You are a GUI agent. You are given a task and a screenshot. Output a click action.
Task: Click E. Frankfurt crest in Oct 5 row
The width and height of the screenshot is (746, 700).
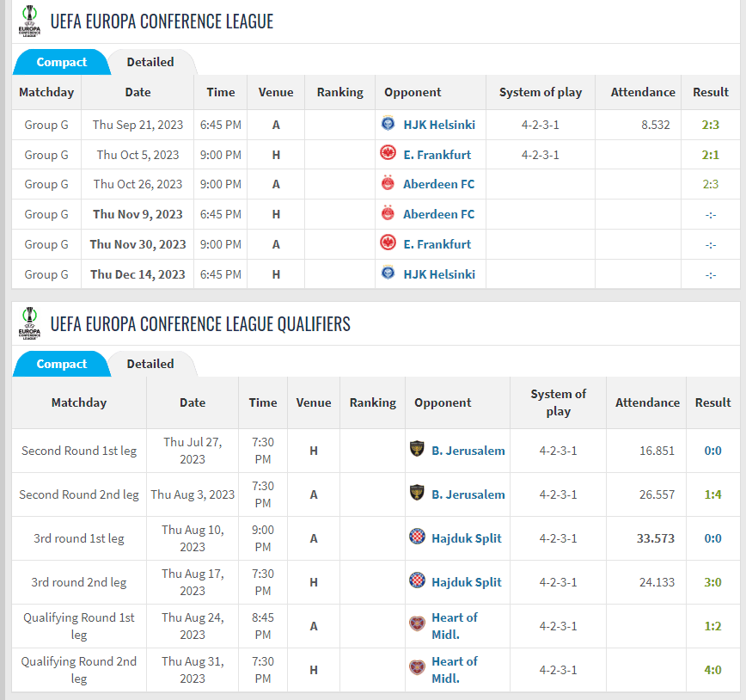click(388, 155)
